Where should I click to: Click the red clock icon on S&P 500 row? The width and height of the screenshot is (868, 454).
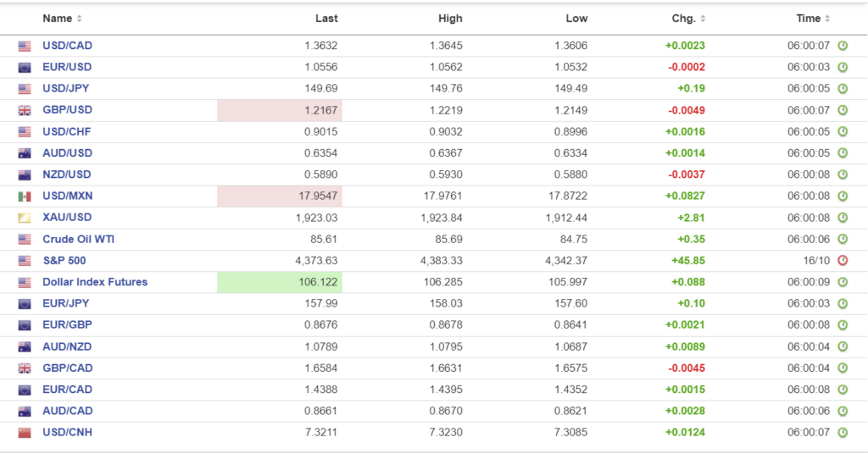click(x=843, y=261)
